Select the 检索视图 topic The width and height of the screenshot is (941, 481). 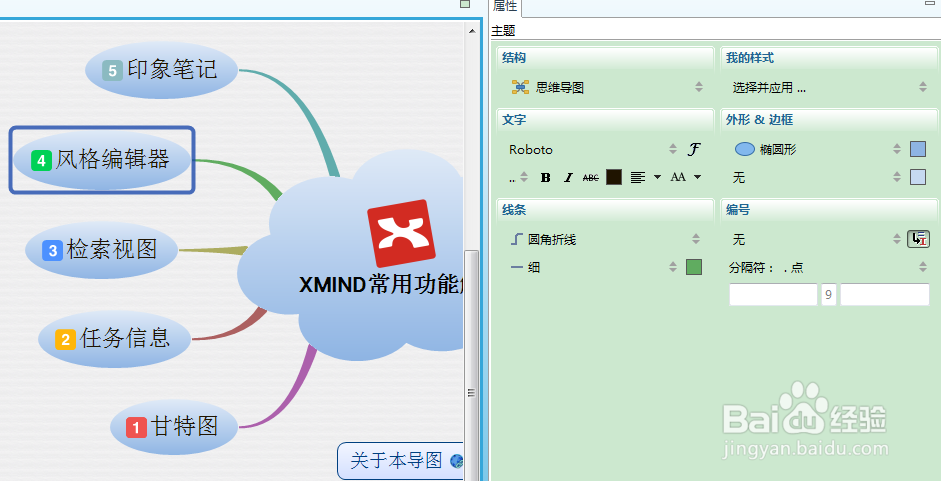point(101,250)
